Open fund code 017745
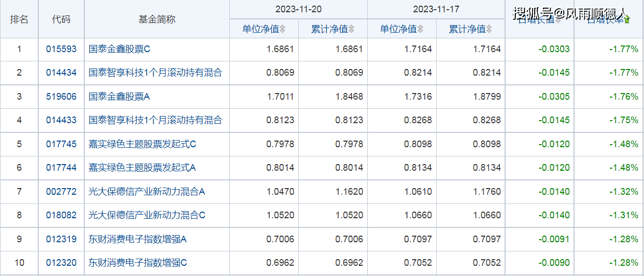This screenshot has width=644, height=276. point(61,144)
